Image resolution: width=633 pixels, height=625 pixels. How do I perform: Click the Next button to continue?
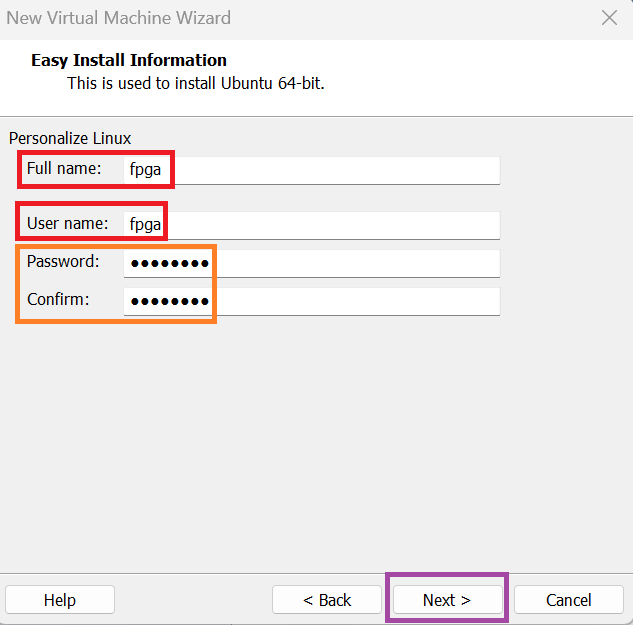point(447,600)
